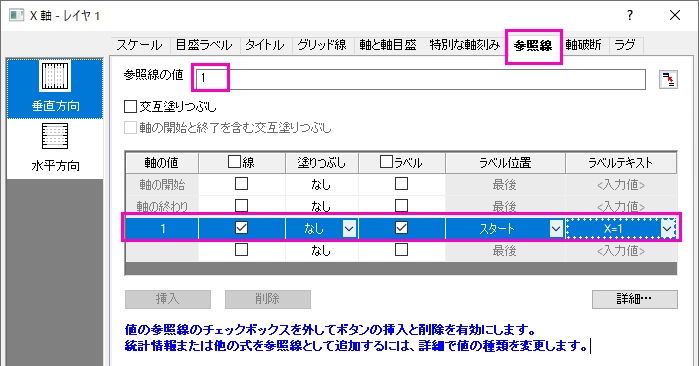Close the X 軸 dialog window
699x366 pixels.
coord(674,15)
